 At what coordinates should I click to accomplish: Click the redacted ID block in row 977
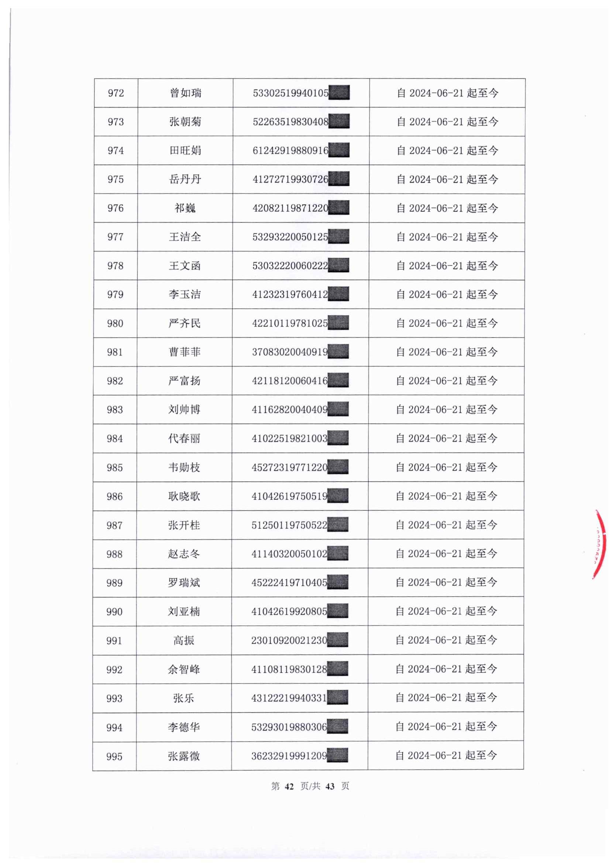(x=338, y=236)
